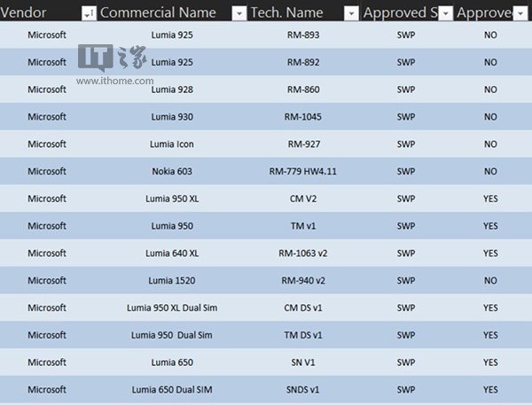Click the NO cell in Lumia 1520 row

click(x=490, y=280)
